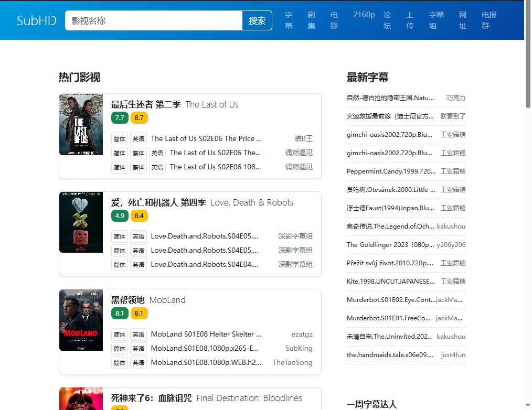Image resolution: width=532 pixels, height=410 pixels.
Task: Click the 简体 tag on The Last of Us S02E06
Action: (x=119, y=138)
